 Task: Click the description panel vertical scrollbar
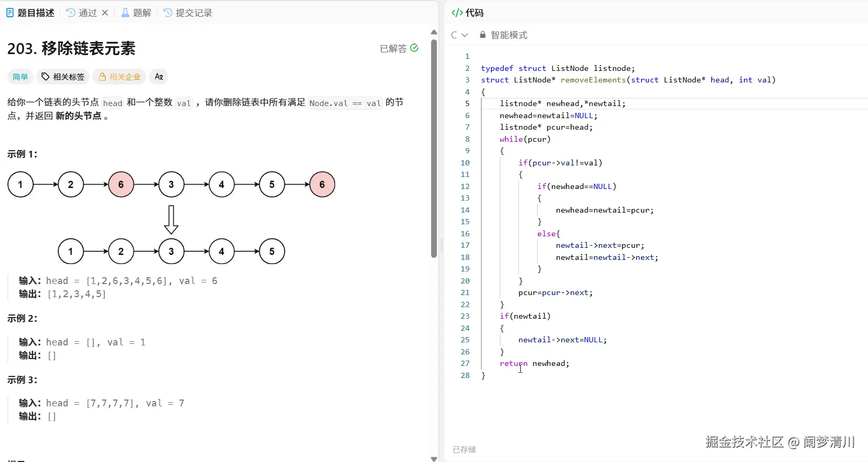pos(434,149)
